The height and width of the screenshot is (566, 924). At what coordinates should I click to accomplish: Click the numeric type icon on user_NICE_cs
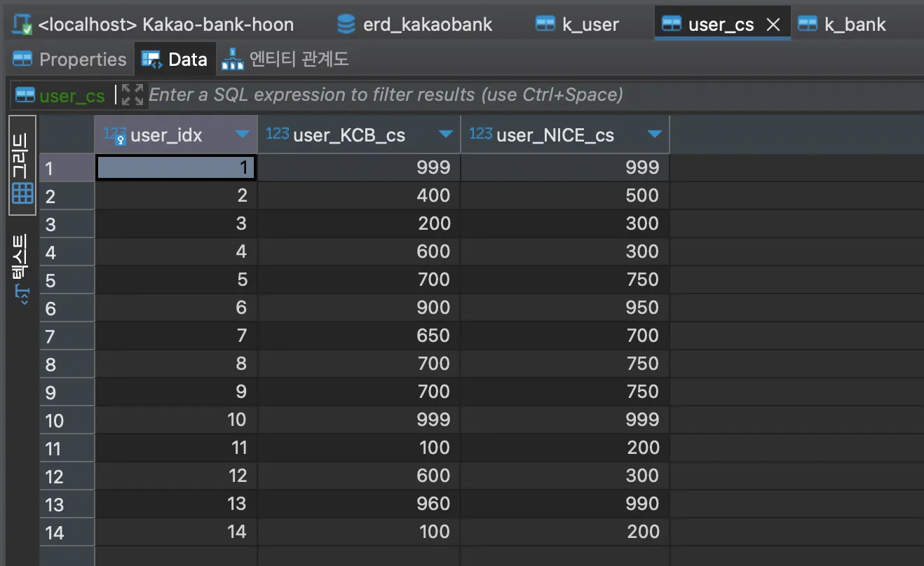[481, 134]
